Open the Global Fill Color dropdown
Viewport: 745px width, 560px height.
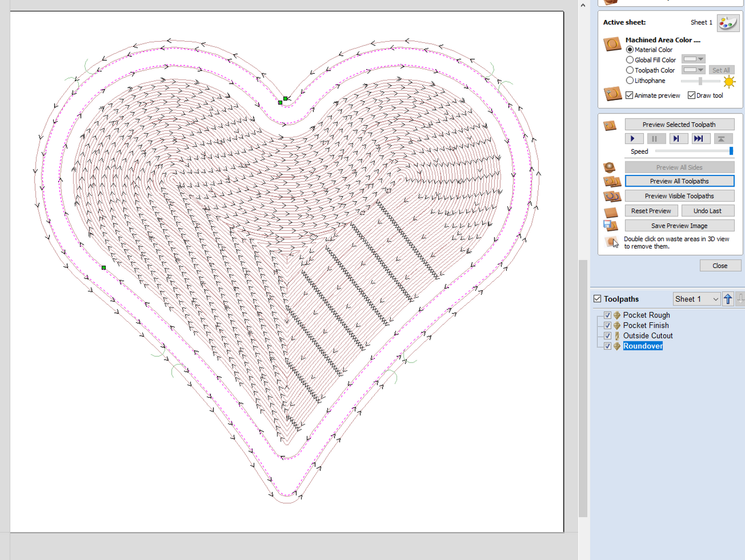pyautogui.click(x=699, y=59)
